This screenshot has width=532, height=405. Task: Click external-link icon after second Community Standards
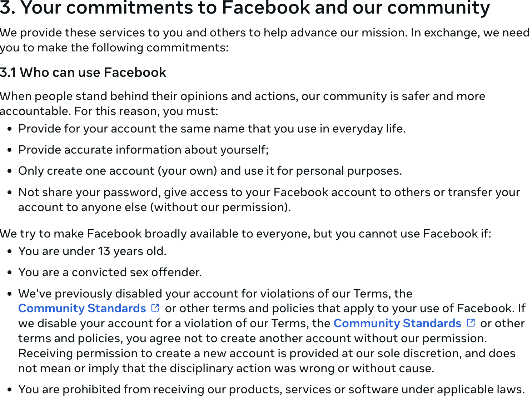pyautogui.click(x=471, y=323)
